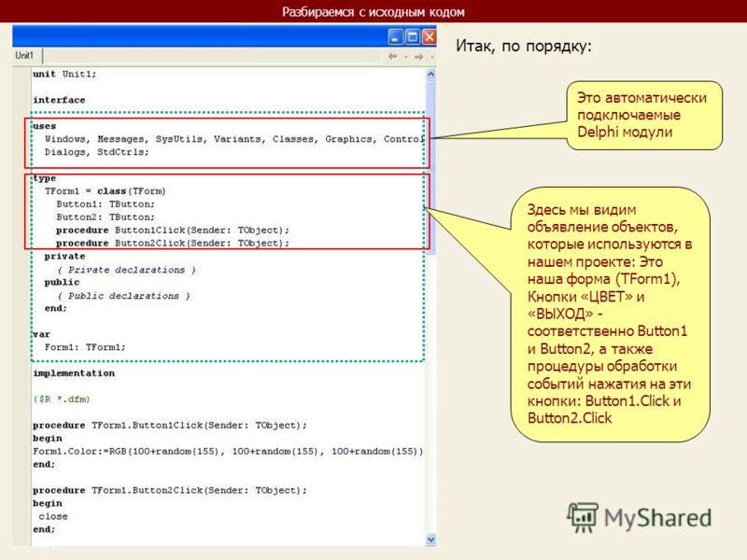Click the 'unit Unit1;' code line
Viewport: 747px width, 560px height.
pyautogui.click(x=64, y=75)
